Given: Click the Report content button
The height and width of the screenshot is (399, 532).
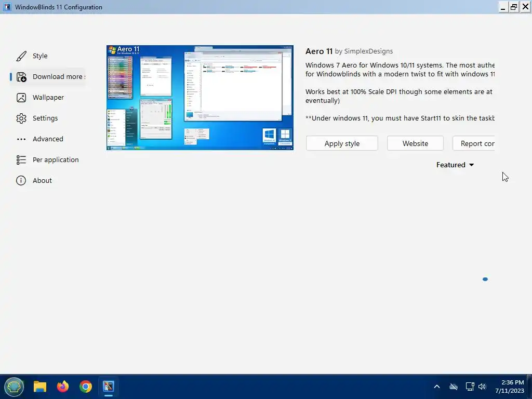Looking at the screenshot, I should tap(473, 143).
